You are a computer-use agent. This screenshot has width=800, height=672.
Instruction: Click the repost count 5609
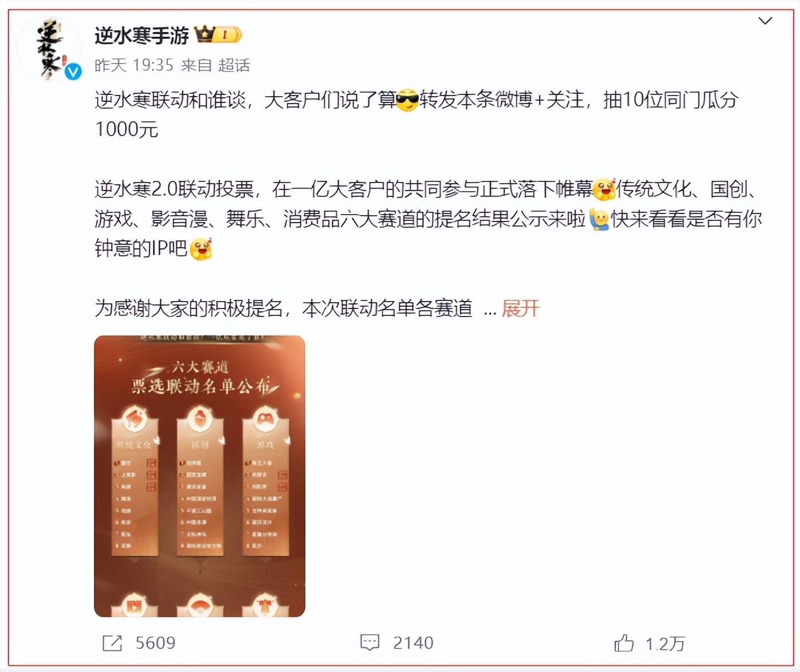tap(155, 643)
